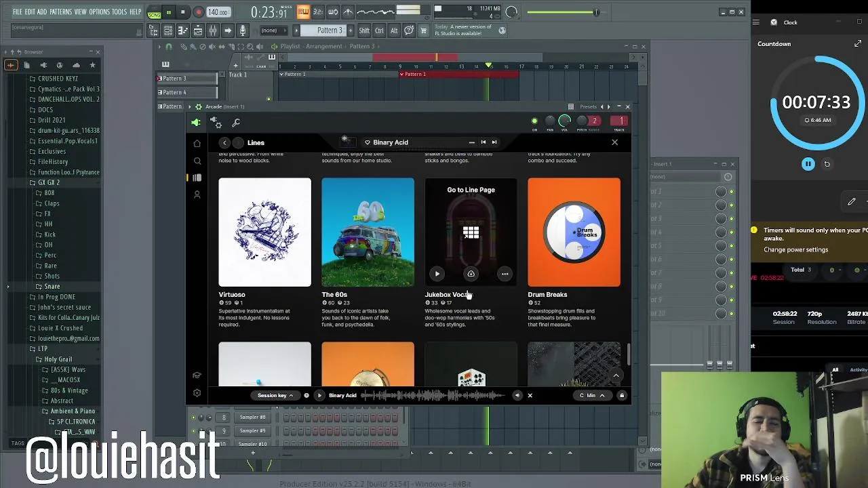
Task: Open the ADD menu
Action: coord(42,12)
